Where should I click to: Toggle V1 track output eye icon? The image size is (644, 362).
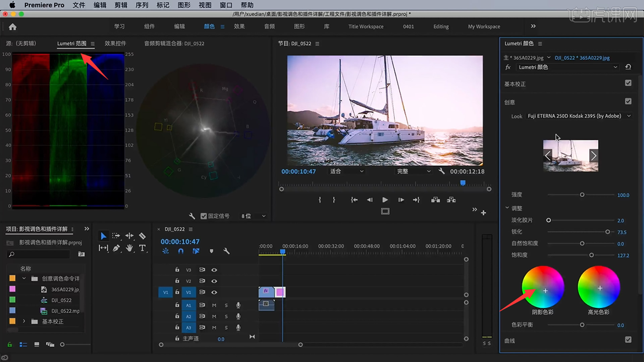(x=214, y=292)
